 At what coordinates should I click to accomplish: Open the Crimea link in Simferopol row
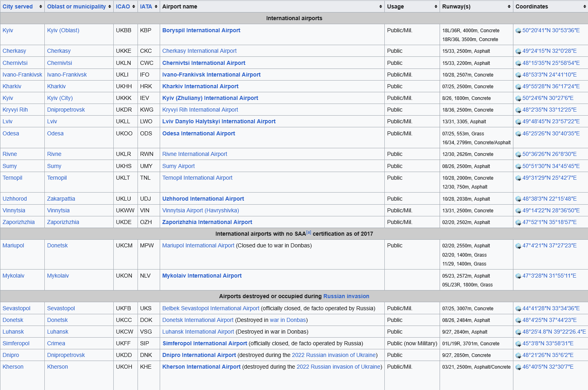[56, 343]
